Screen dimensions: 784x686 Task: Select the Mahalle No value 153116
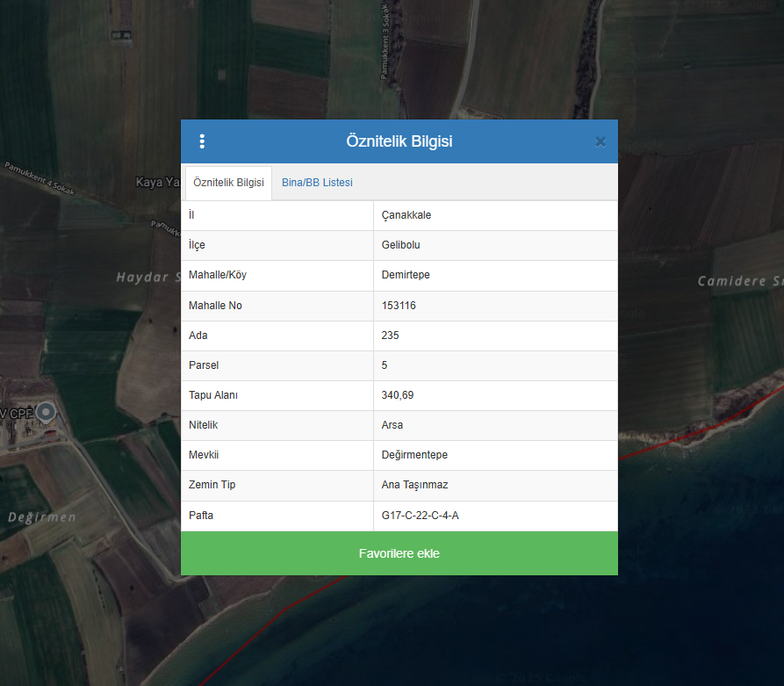click(399, 306)
